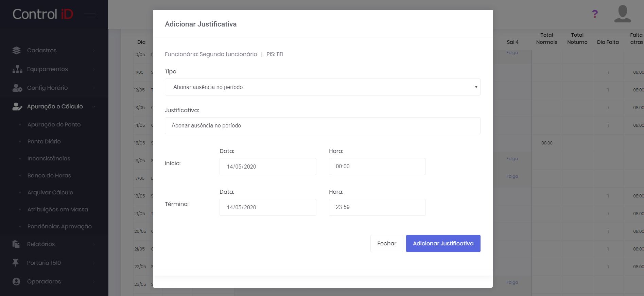Screen dimensions: 644x296
Task: Open the purple help question mark
Action: pos(595,14)
